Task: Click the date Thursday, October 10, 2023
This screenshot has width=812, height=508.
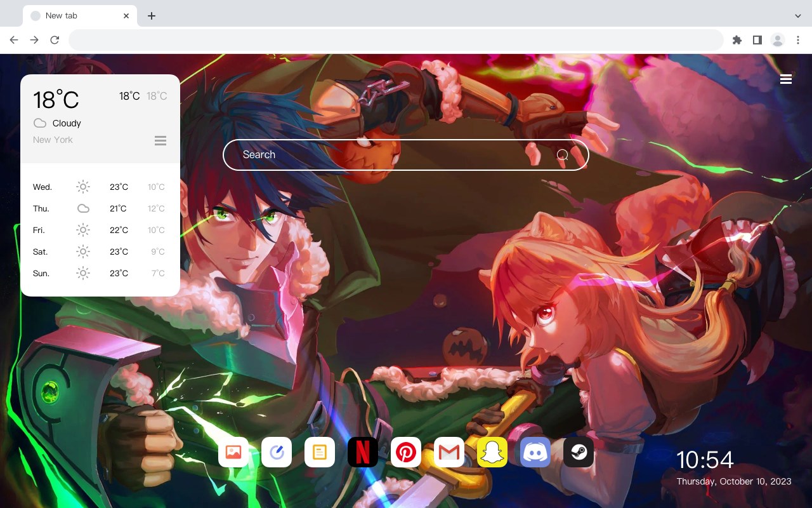Action: [734, 481]
